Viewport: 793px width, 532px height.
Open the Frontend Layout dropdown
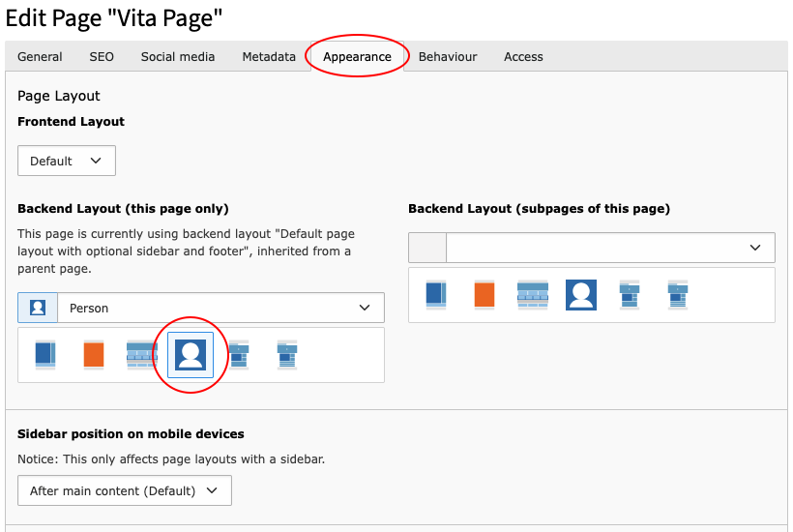click(x=67, y=161)
